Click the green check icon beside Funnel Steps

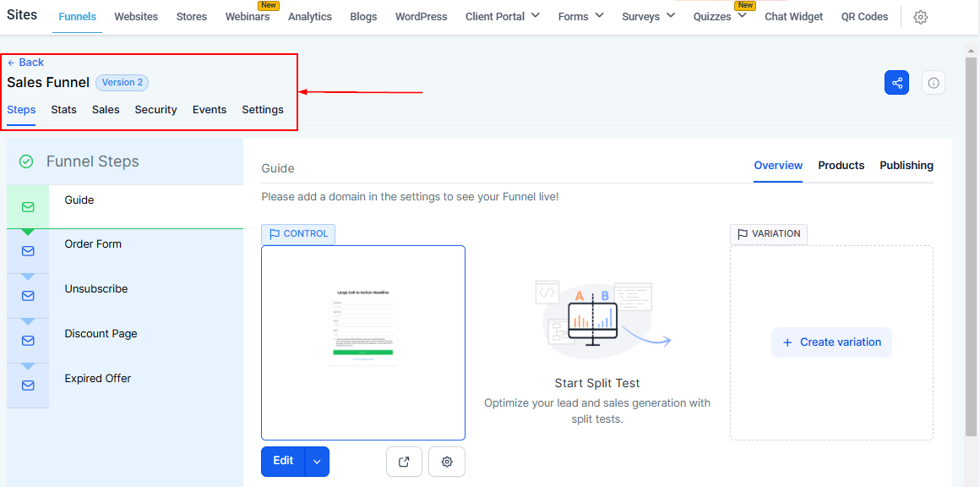26,162
